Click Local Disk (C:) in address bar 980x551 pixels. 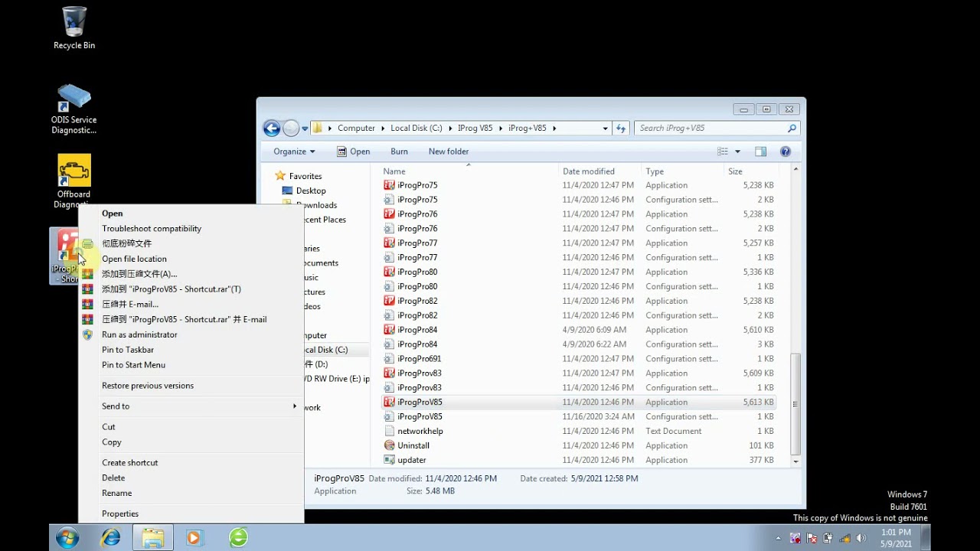point(416,128)
